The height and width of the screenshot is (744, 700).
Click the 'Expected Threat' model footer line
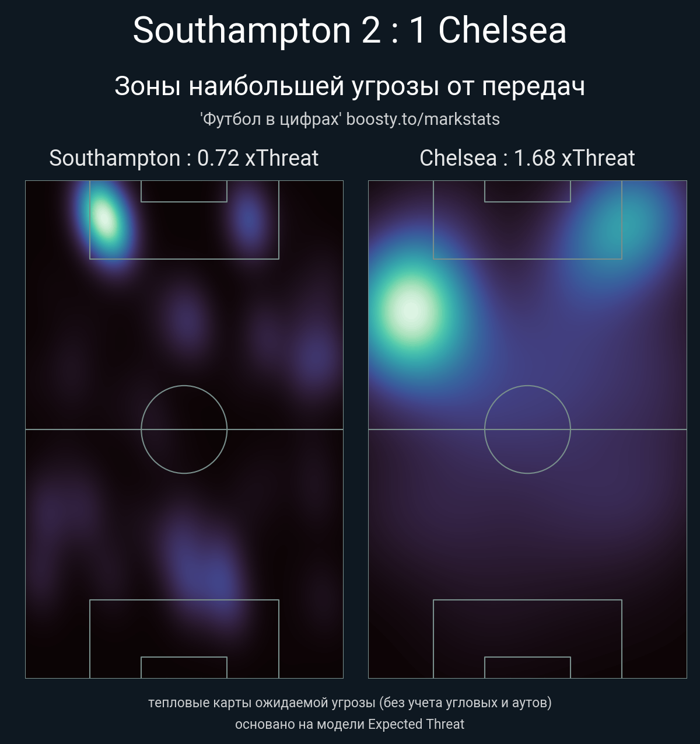click(x=350, y=724)
